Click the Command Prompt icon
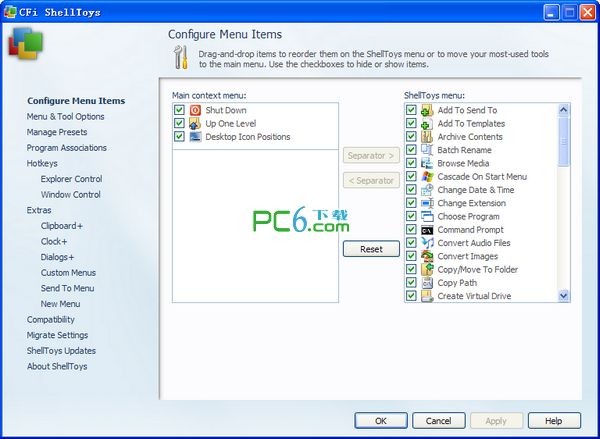This screenshot has height=439, width=600. pos(427,230)
